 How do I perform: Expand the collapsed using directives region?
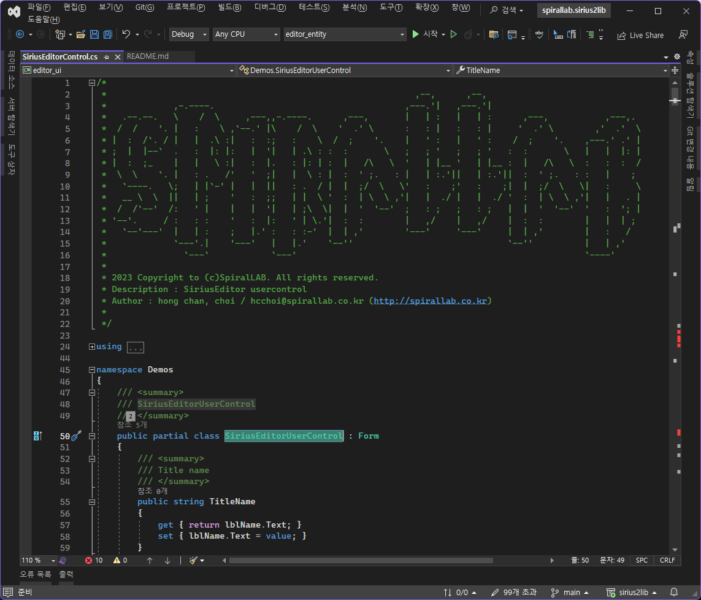tap(92, 346)
